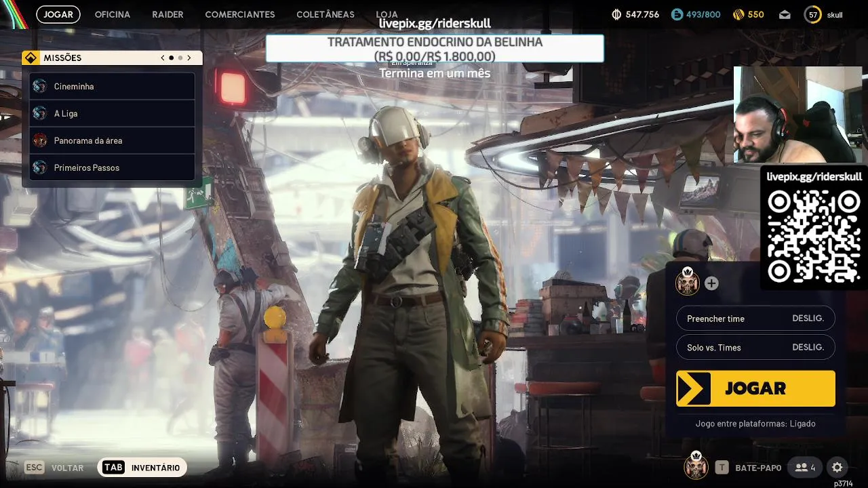The image size is (868, 488).
Task: Click A Liga mission giver icon
Action: (x=40, y=113)
